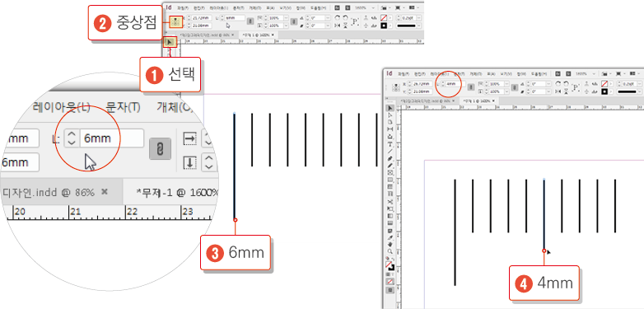
Task: Click the highlighted Selection tool in top window
Action: click(170, 41)
